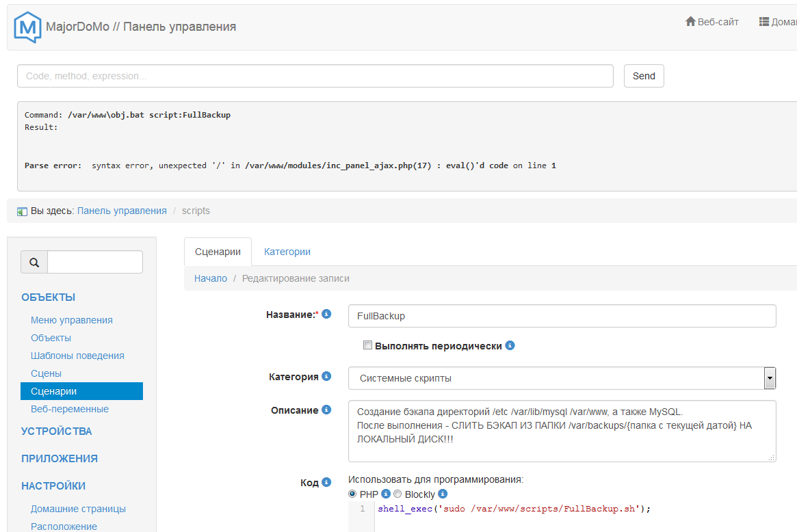Screen dimensions: 797x532
Task: Switch to the Категории tab
Action: tap(287, 252)
